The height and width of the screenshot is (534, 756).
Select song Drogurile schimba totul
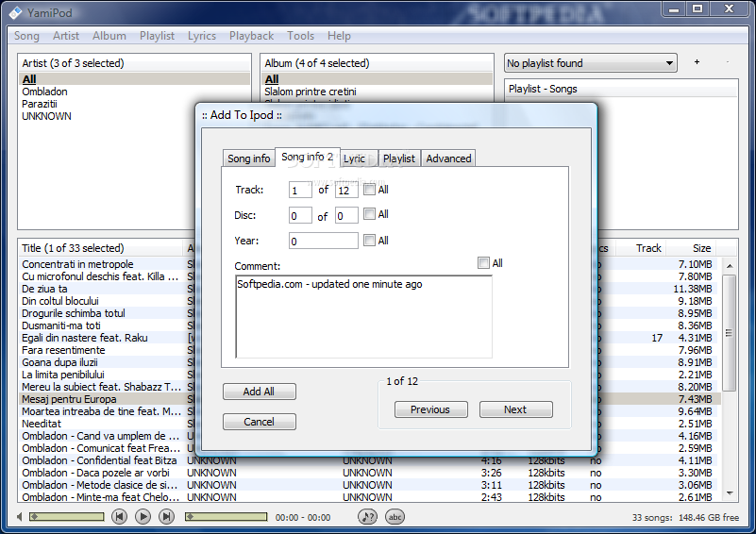point(74,313)
